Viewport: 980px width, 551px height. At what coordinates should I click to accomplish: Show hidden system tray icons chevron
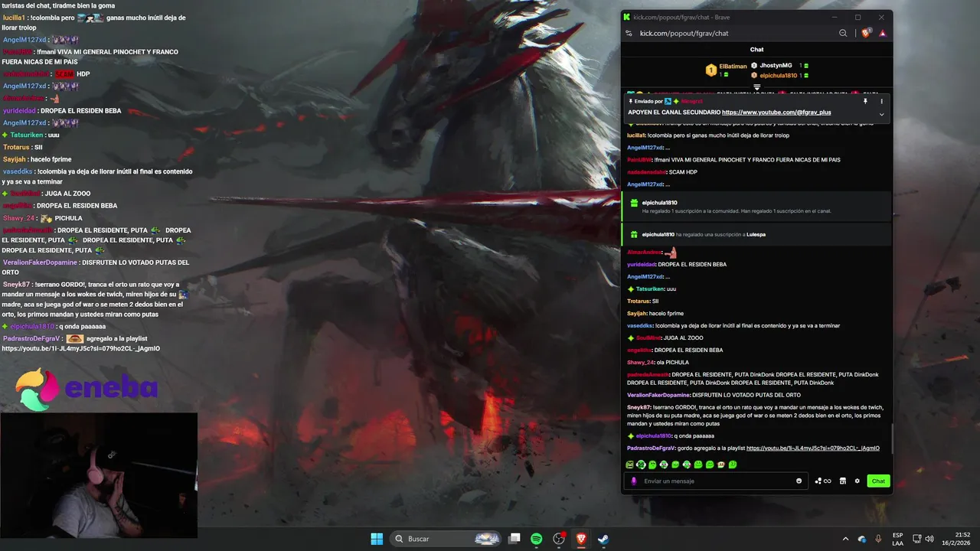(845, 539)
